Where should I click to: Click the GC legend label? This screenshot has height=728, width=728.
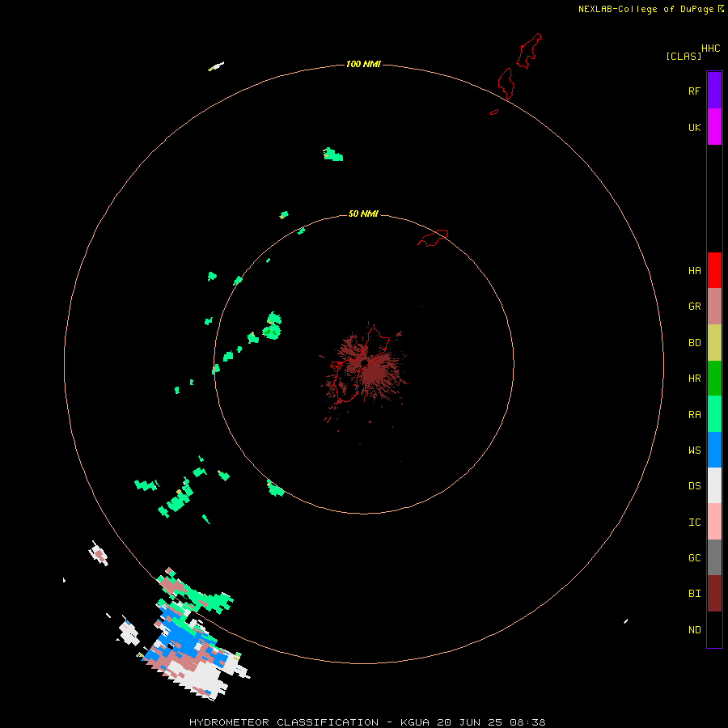point(694,557)
